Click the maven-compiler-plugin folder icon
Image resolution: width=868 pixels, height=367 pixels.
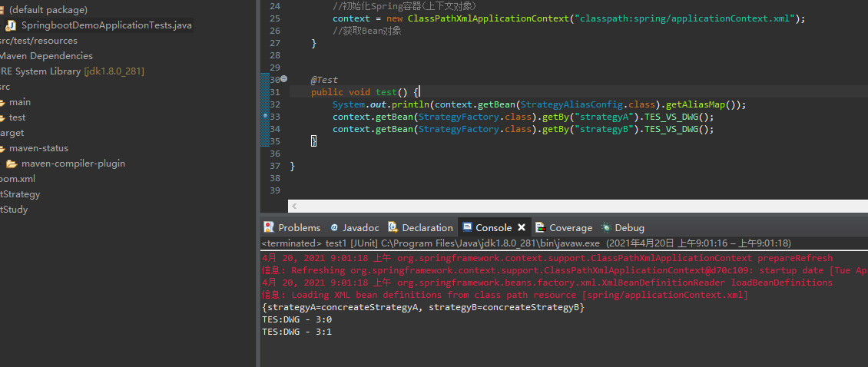pyautogui.click(x=12, y=164)
